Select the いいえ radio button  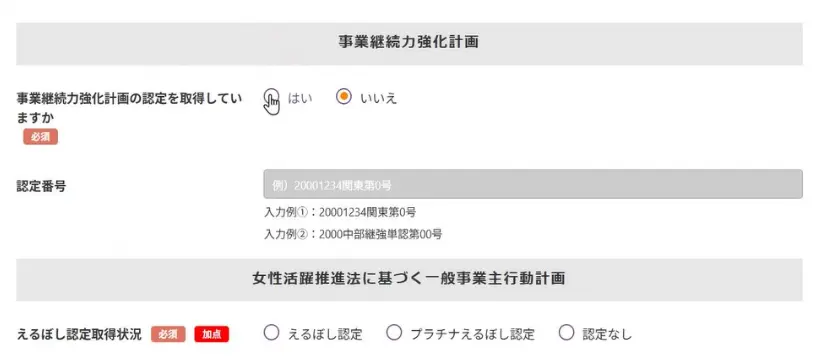pos(343,97)
